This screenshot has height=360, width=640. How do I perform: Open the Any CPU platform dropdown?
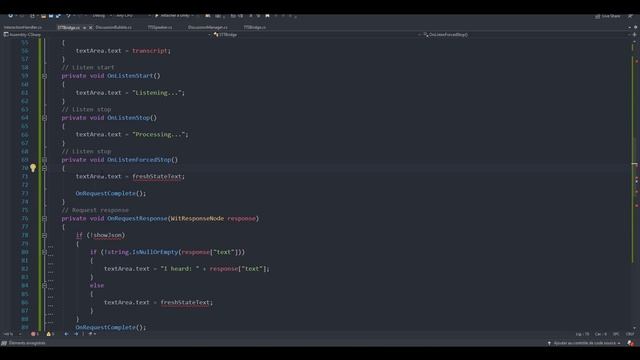(x=132, y=16)
